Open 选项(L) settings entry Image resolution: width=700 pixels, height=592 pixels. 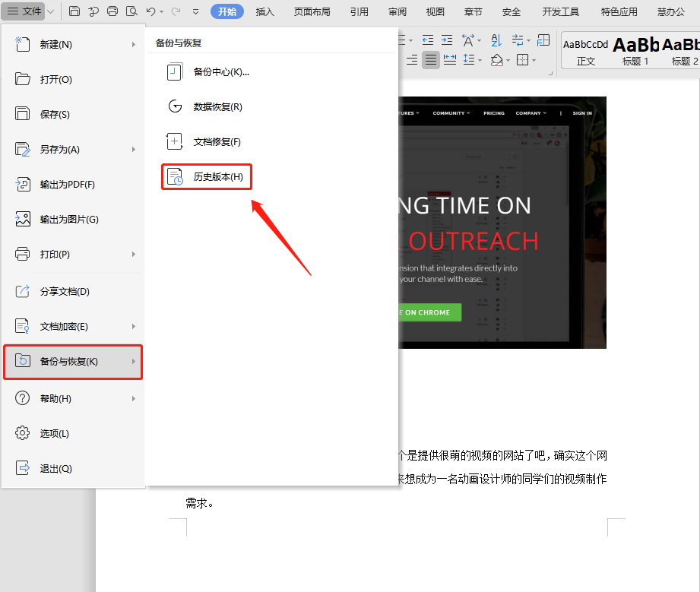(73, 433)
